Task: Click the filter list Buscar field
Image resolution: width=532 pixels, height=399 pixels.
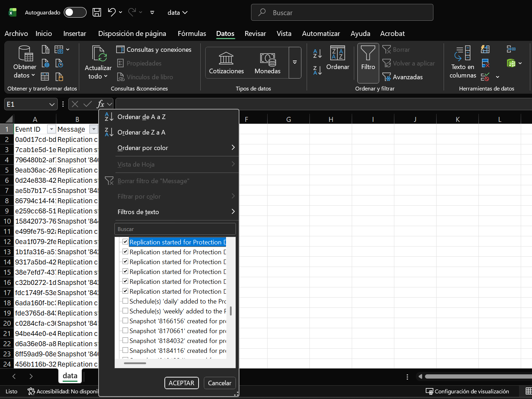Action: (175, 229)
